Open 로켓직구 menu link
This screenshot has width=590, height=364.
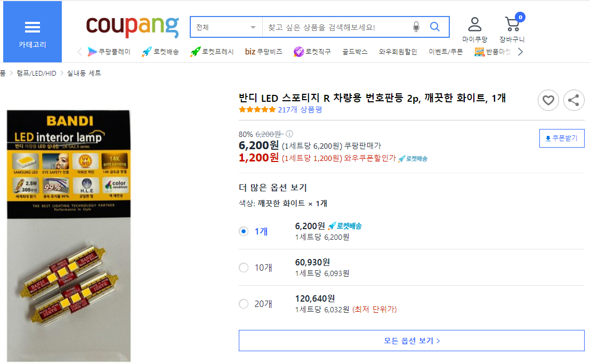312,52
